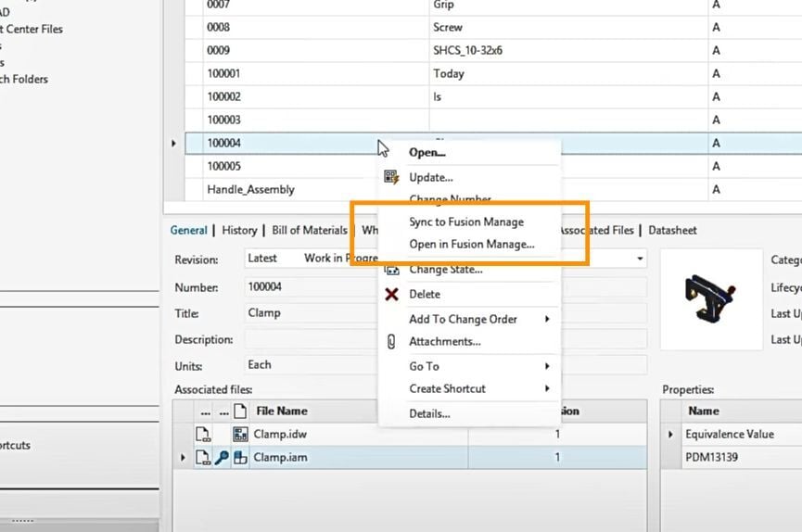Viewport: 802px width, 532px height.
Task: Choose Change State... menu entry
Action: pyautogui.click(x=445, y=270)
